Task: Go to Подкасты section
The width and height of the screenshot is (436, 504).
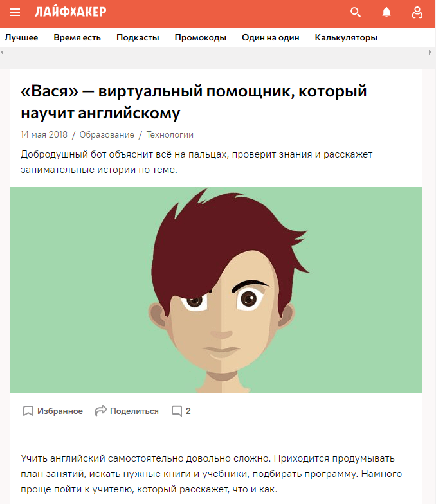Action: coord(138,37)
